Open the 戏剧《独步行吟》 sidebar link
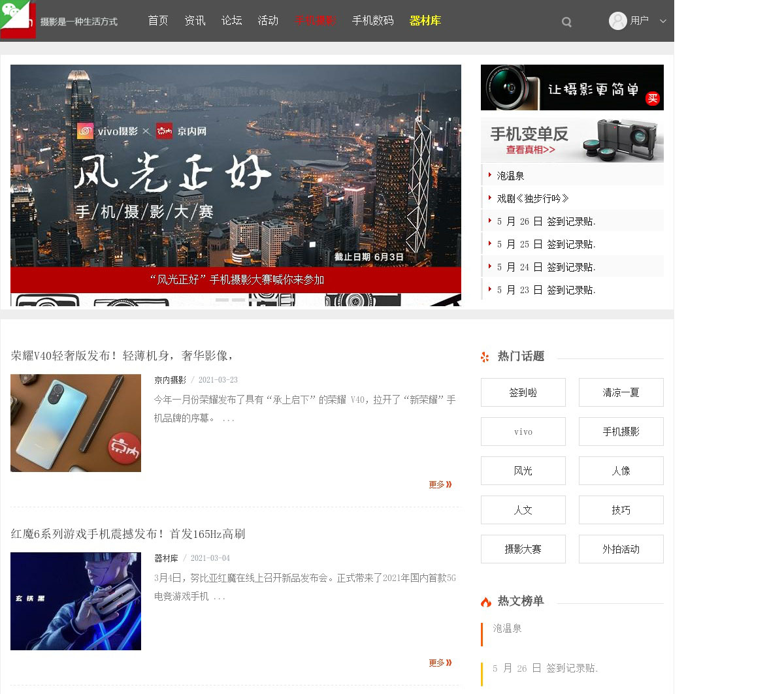The height and width of the screenshot is (694, 784). 532,198
